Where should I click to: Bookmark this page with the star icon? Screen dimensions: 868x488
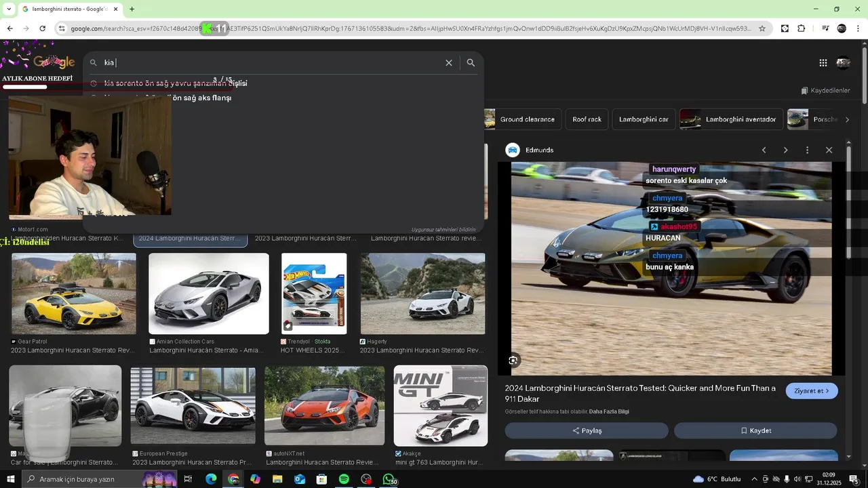(x=762, y=28)
